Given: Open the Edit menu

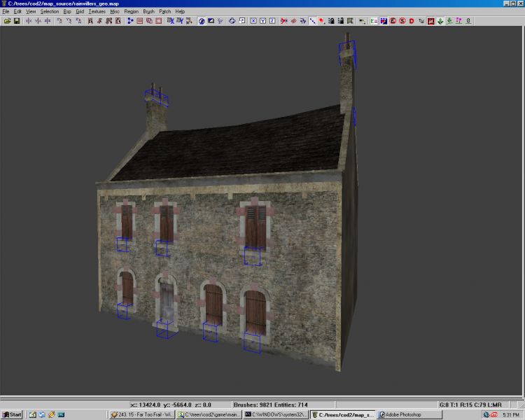Looking at the screenshot, I should click(x=17, y=11).
